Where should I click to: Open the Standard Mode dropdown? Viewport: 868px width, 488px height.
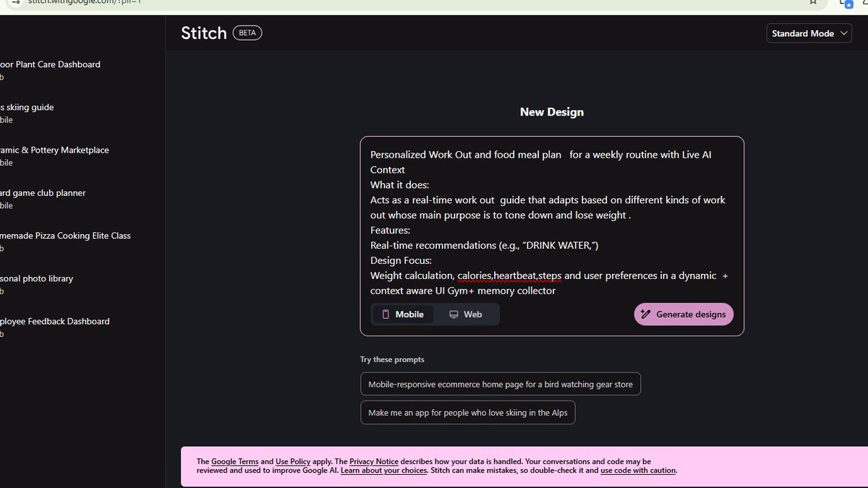(x=809, y=33)
